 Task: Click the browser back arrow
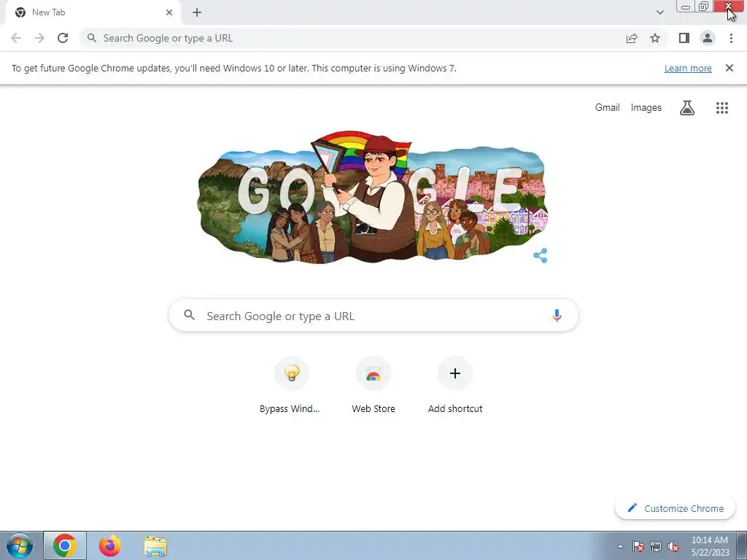click(x=16, y=38)
